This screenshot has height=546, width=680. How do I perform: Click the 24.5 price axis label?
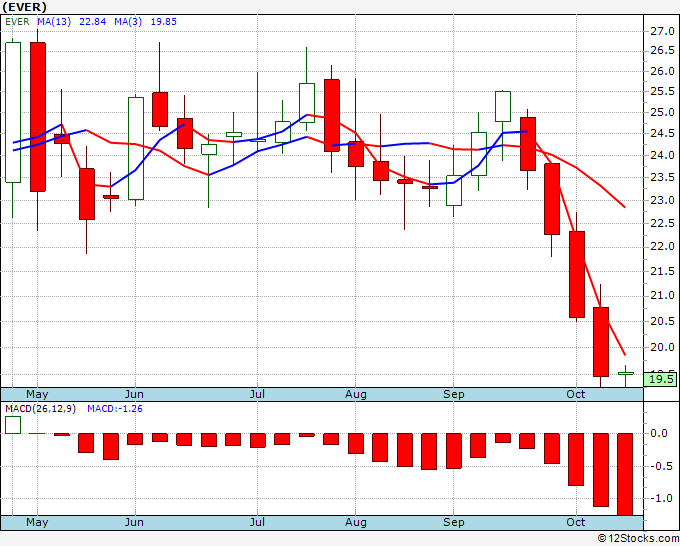[662, 134]
